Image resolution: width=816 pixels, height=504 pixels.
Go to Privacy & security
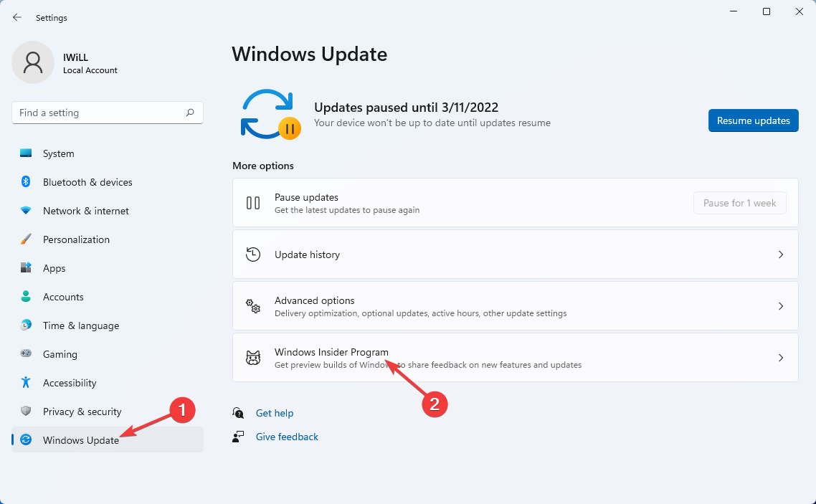coord(108,411)
